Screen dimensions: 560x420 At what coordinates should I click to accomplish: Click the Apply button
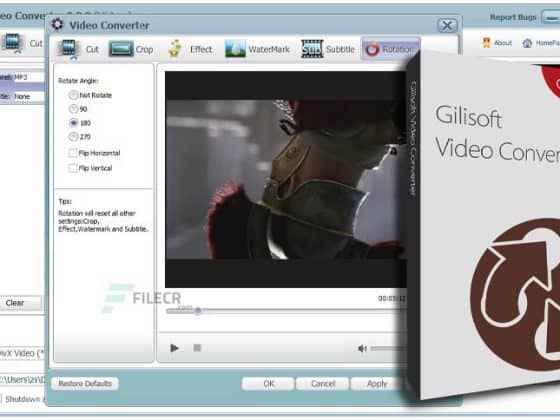[x=376, y=384]
